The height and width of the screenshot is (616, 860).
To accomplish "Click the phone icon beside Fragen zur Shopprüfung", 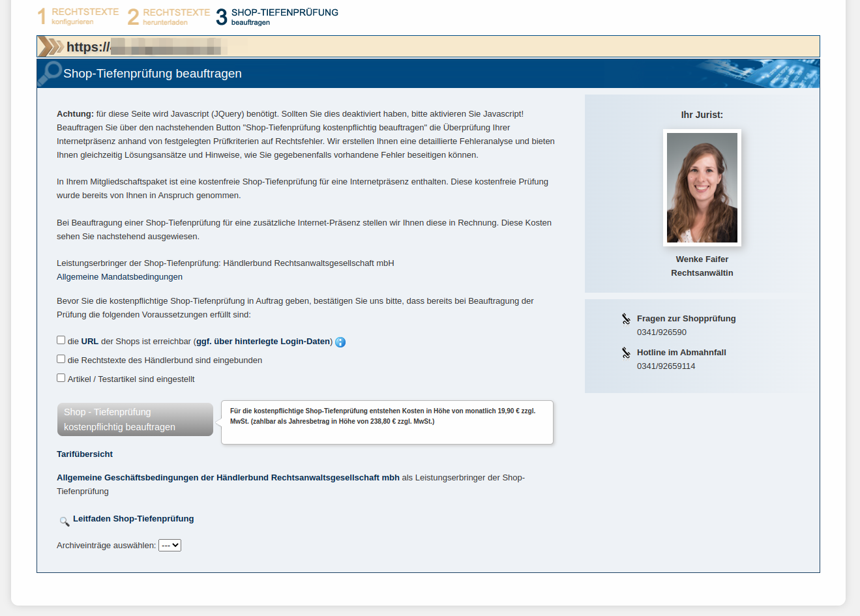I will coord(626,319).
